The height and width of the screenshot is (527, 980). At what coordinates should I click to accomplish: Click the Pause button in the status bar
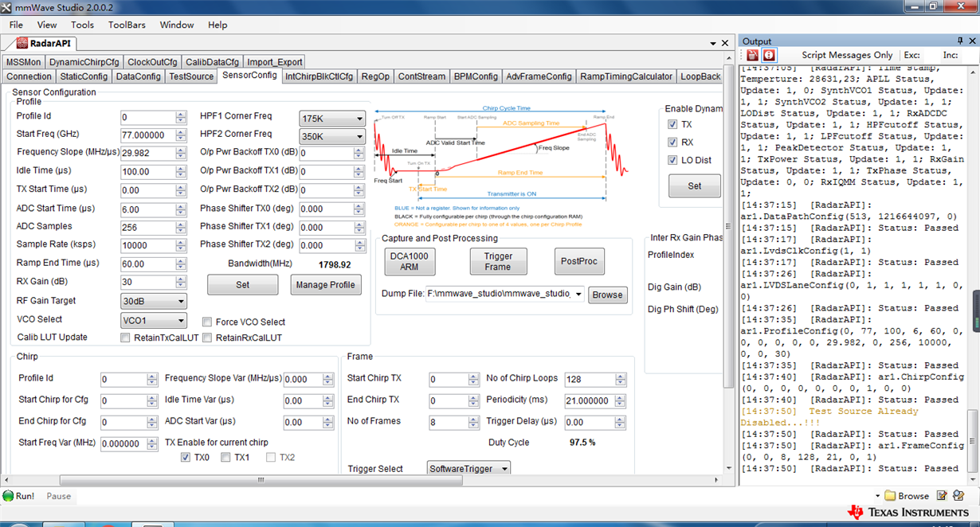click(58, 496)
